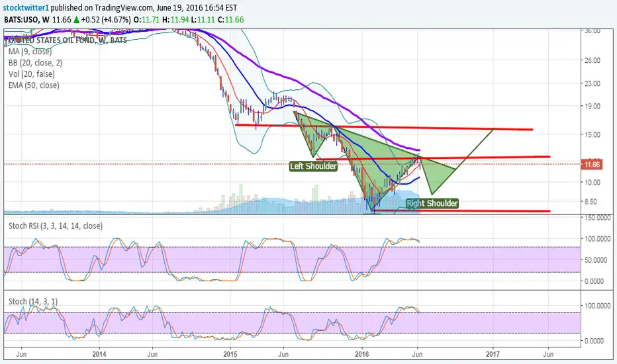Select the Stoch (14, 3, 1) indicator label
The height and width of the screenshot is (364, 617).
[x=33, y=301]
